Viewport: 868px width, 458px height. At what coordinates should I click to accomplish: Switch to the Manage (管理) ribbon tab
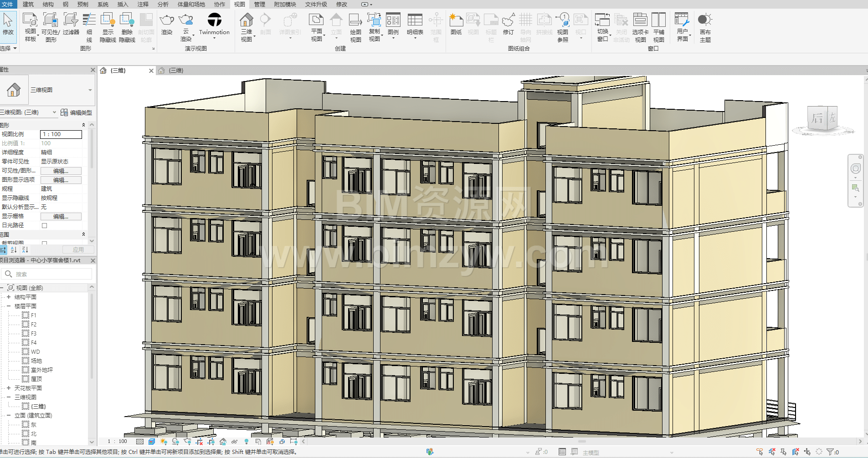pos(259,4)
